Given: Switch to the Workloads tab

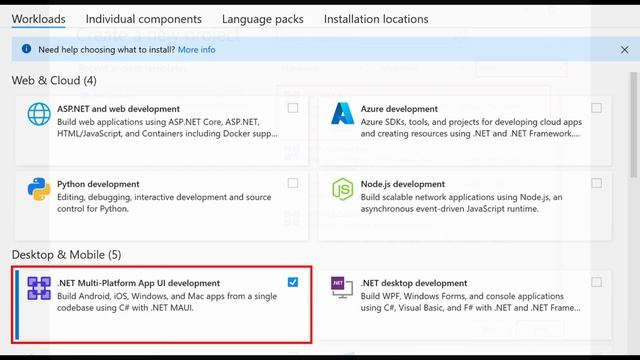Looking at the screenshot, I should pyautogui.click(x=38, y=19).
